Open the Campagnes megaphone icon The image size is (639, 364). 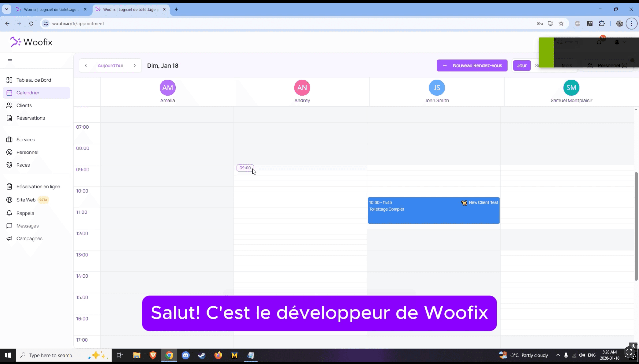click(9, 238)
